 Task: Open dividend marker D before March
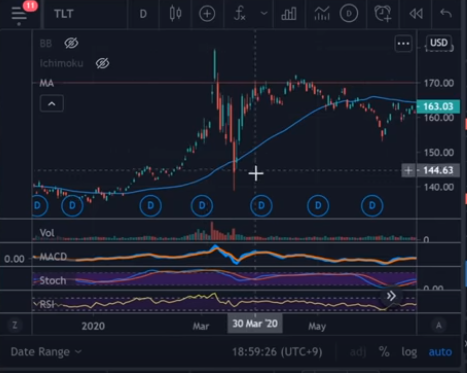151,206
